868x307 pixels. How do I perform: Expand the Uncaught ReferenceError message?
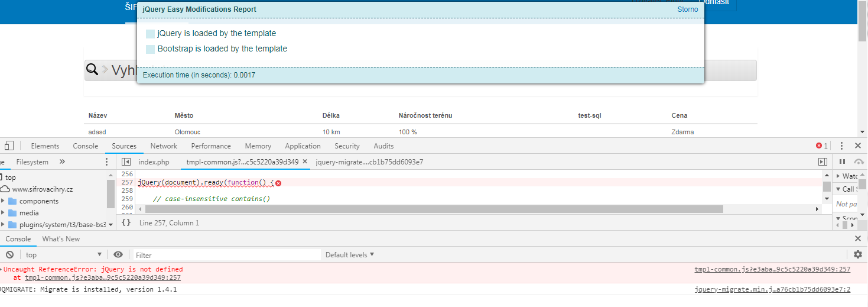pos(1,269)
